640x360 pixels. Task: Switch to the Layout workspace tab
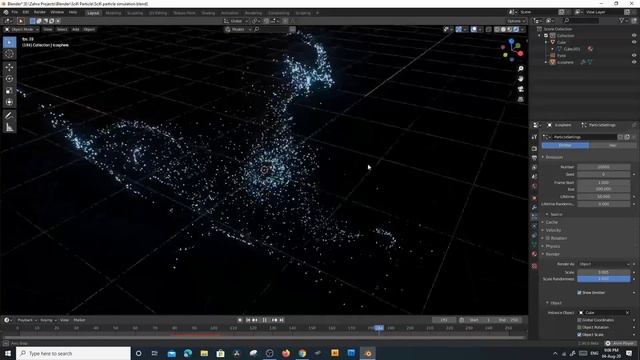pyautogui.click(x=93, y=13)
